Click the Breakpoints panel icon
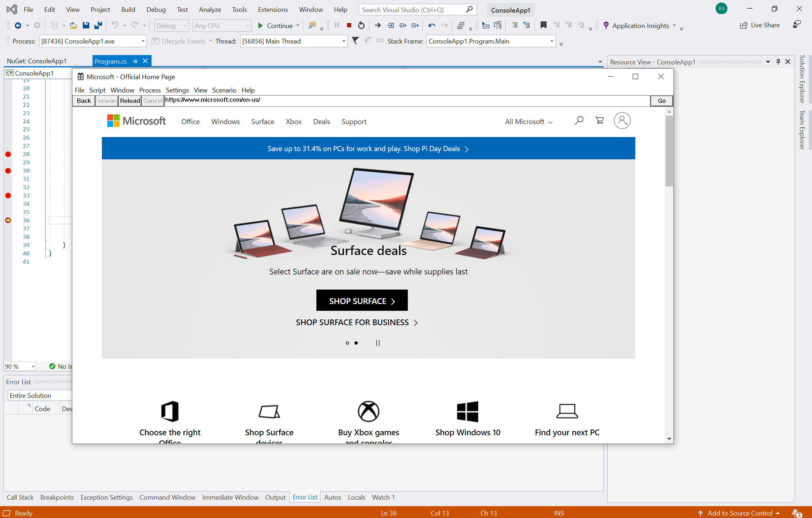The height and width of the screenshot is (518, 812). point(56,497)
